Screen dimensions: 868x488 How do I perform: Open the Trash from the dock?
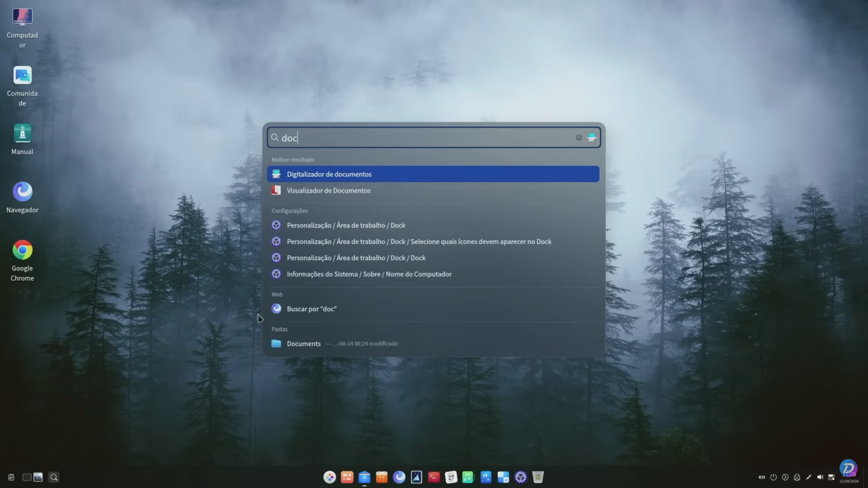point(537,477)
